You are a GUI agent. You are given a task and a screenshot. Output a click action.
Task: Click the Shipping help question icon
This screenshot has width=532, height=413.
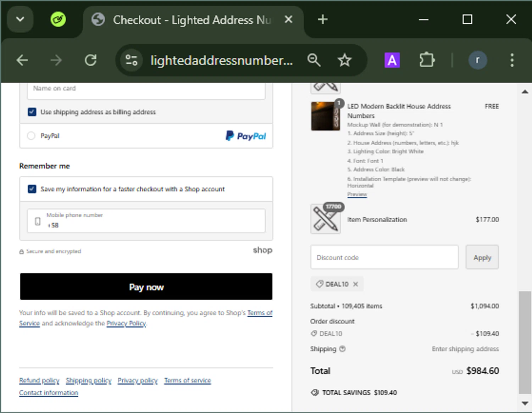(x=342, y=349)
